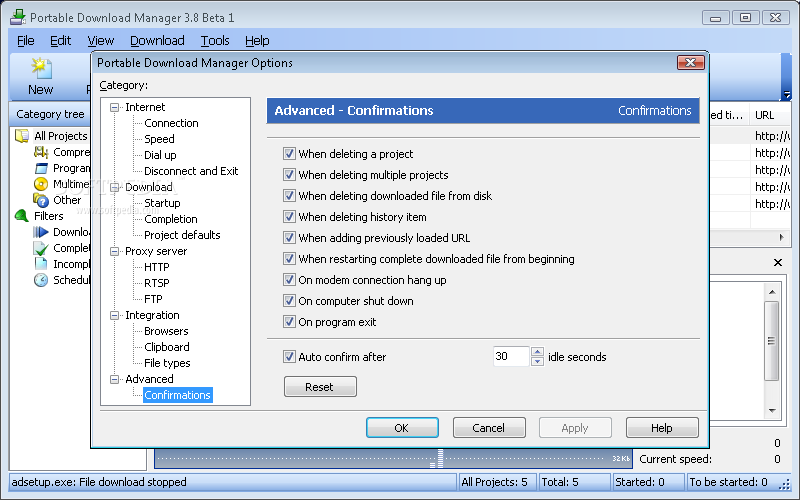
Task: Uncheck On computer shut down
Action: (289, 301)
